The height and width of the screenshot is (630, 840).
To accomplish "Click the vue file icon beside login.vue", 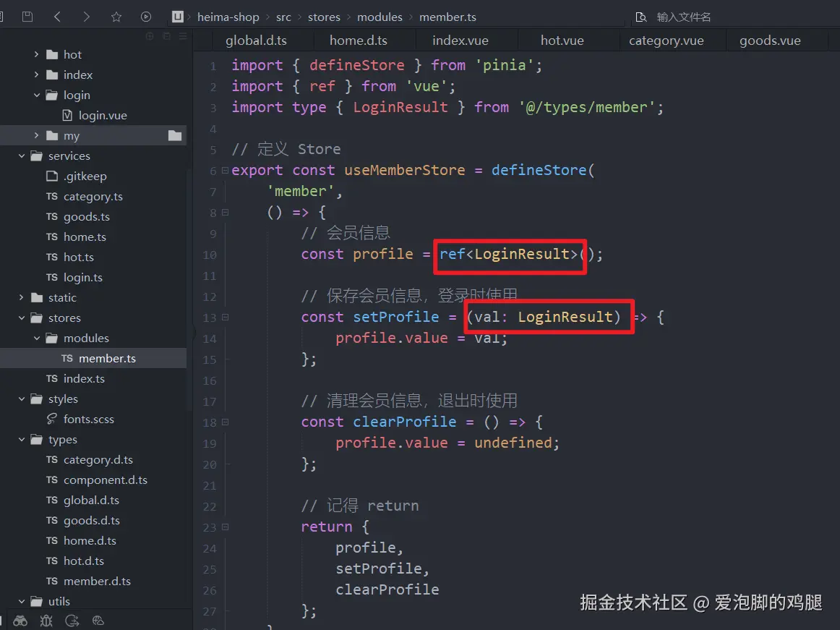I will [67, 115].
